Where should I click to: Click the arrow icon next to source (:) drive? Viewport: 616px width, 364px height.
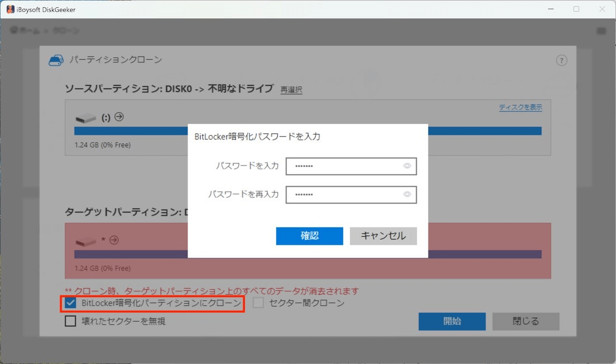click(119, 117)
